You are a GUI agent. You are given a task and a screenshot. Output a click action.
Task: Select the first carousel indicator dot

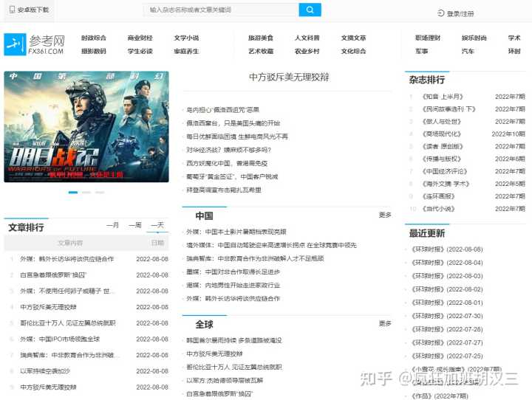(73, 193)
